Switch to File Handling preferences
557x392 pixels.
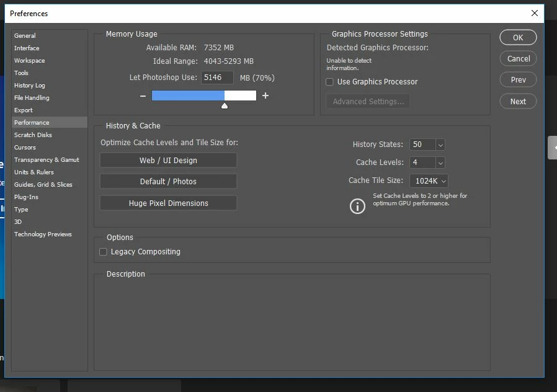(x=50, y=97)
